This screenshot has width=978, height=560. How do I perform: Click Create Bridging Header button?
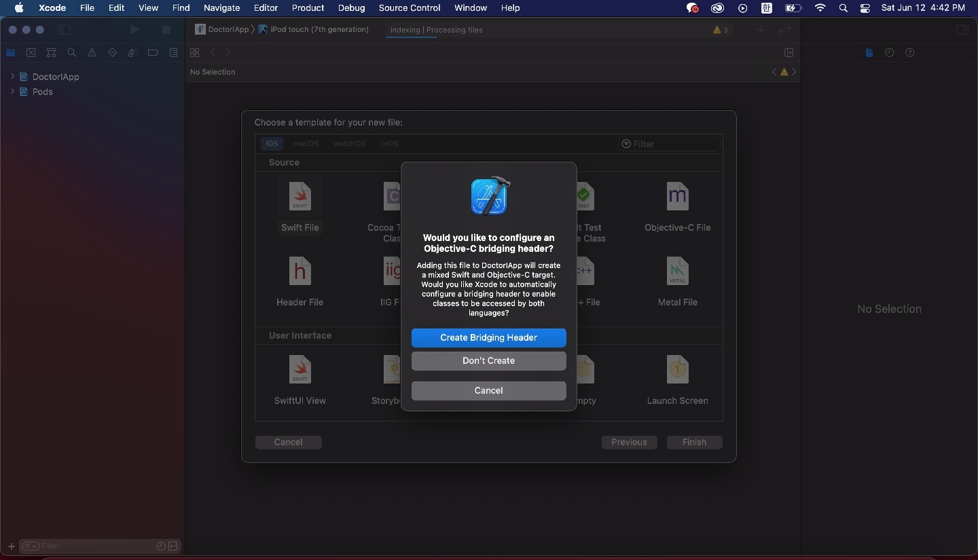488,337
